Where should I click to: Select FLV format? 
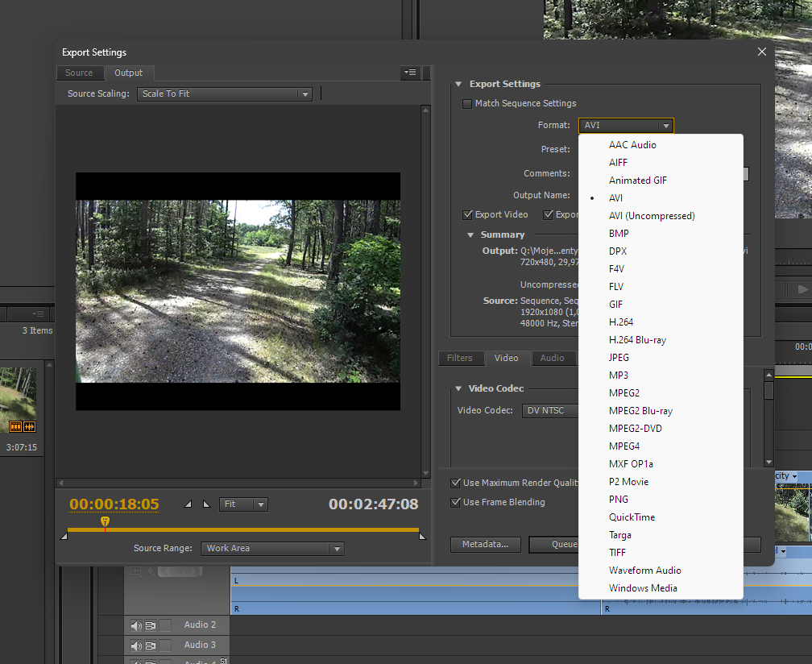click(x=661, y=287)
